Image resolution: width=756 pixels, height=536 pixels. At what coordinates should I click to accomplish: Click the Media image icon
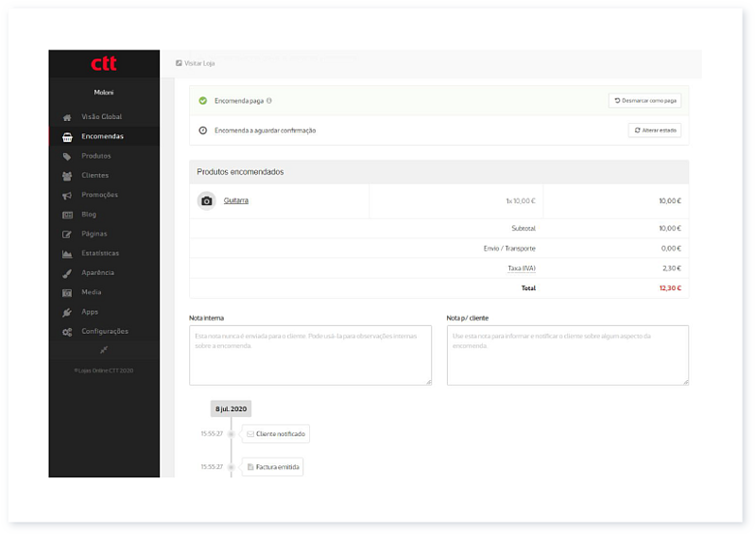tap(67, 293)
